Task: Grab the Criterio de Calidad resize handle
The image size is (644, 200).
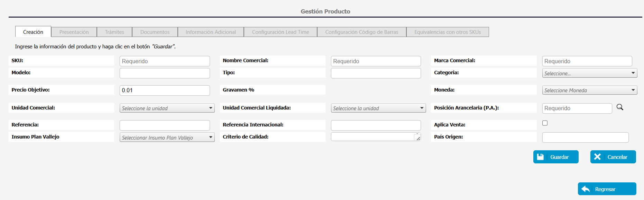Action: tap(418, 138)
